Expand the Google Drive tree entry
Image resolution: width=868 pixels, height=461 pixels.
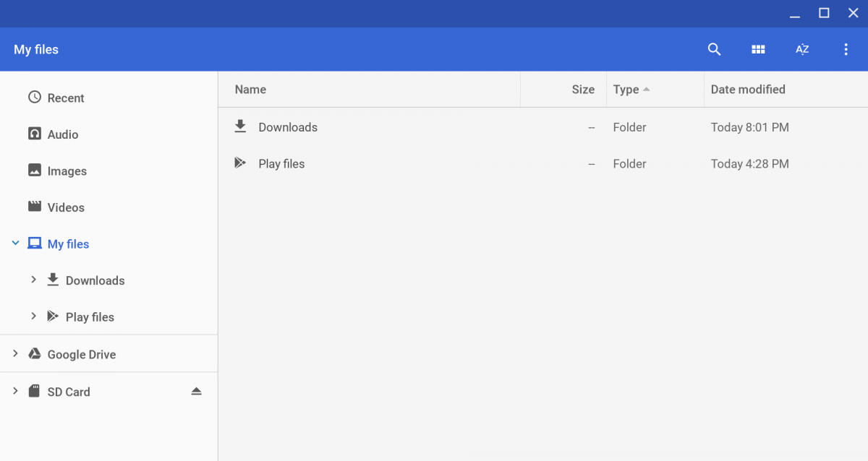pos(14,354)
